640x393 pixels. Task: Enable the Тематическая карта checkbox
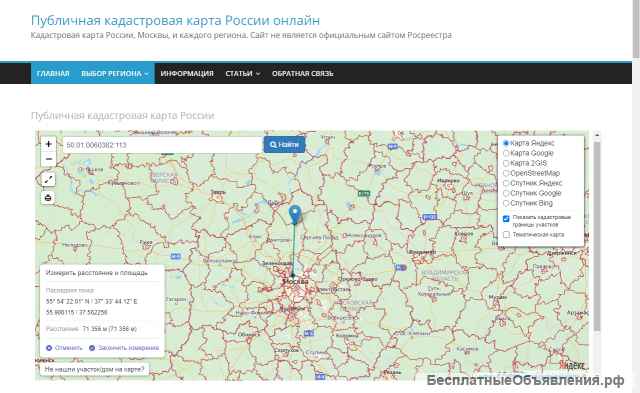(x=506, y=235)
